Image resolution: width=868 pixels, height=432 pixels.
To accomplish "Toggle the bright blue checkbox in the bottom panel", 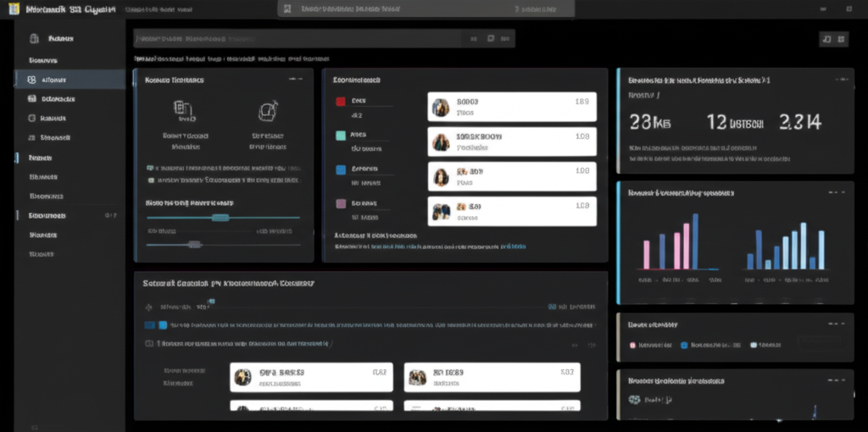I will [x=163, y=325].
